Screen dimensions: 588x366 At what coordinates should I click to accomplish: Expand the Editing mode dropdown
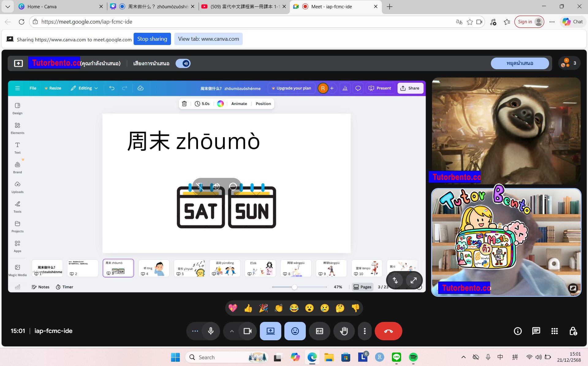coord(84,88)
